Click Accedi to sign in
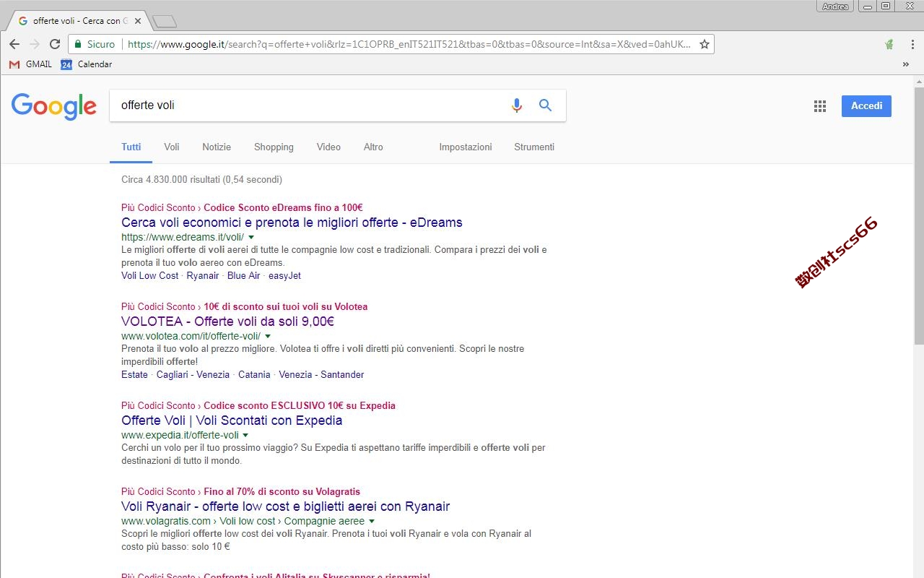 [866, 106]
